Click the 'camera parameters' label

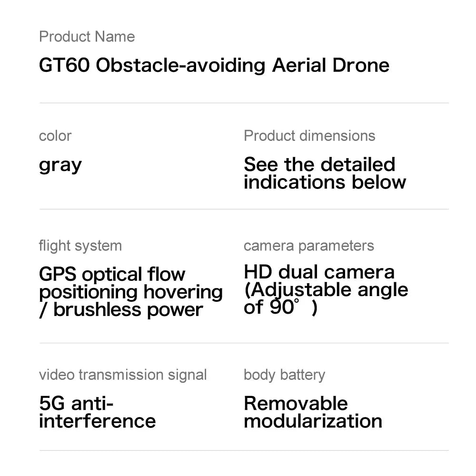309,246
